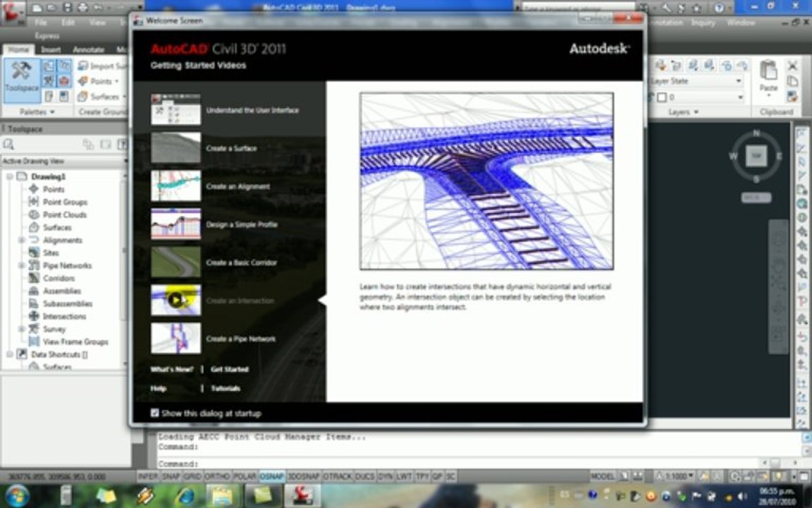The height and width of the screenshot is (508, 812).
Task: Open the Window menu
Action: pos(741,23)
